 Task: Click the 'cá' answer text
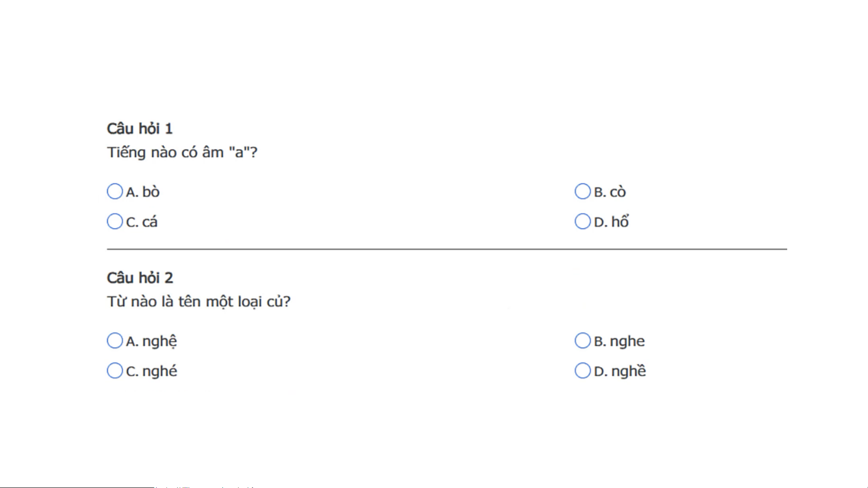[x=150, y=222]
